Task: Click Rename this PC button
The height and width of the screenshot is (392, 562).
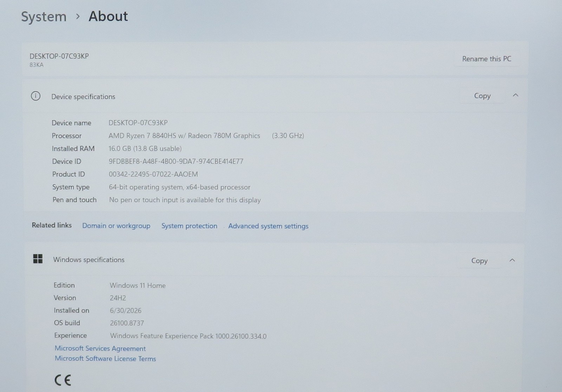Action: (x=486, y=59)
